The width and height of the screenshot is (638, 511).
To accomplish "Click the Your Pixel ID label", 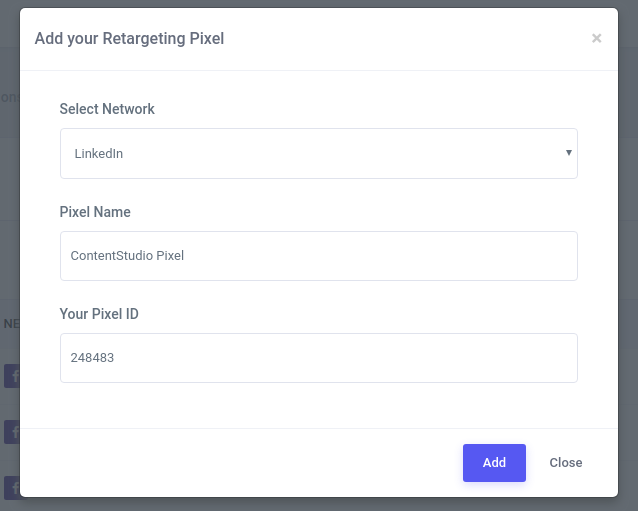I will pos(99,314).
